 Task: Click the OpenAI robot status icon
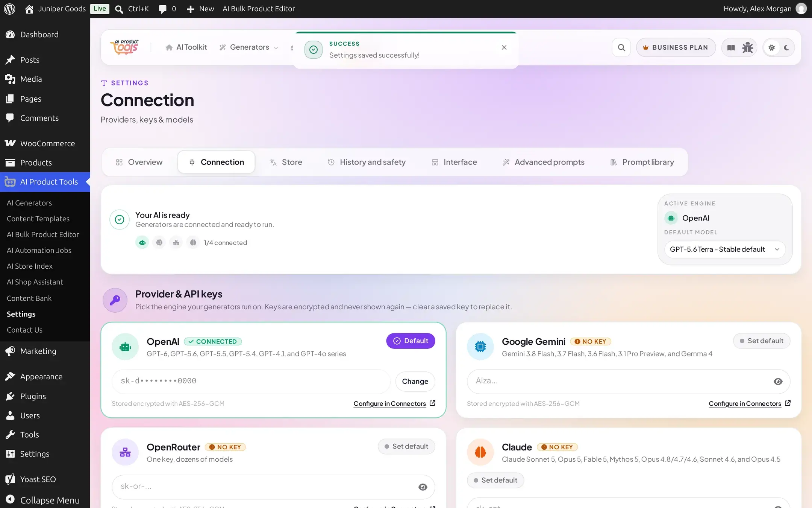click(142, 243)
